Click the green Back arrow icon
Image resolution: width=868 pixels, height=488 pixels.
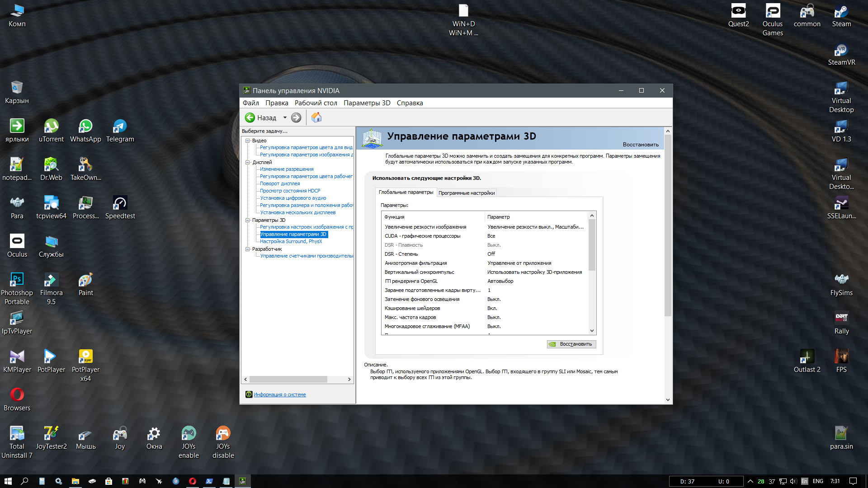250,117
